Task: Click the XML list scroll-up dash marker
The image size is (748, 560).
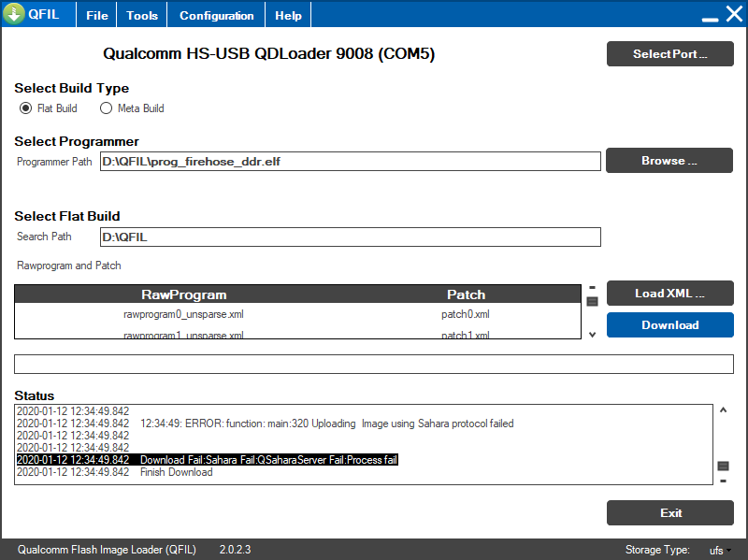Action: (x=592, y=288)
